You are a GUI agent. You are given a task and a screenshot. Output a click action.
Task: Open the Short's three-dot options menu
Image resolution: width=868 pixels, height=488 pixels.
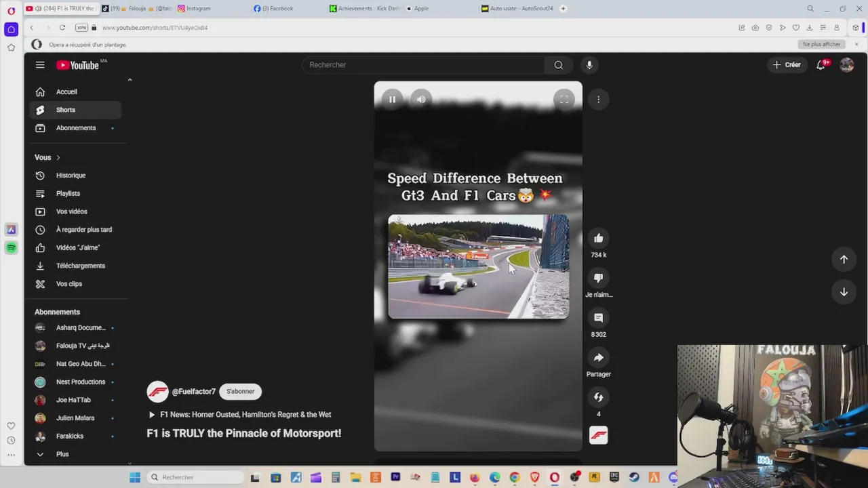598,99
